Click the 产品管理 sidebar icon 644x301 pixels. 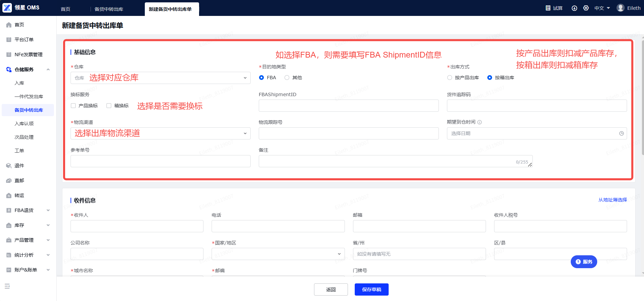(x=9, y=240)
